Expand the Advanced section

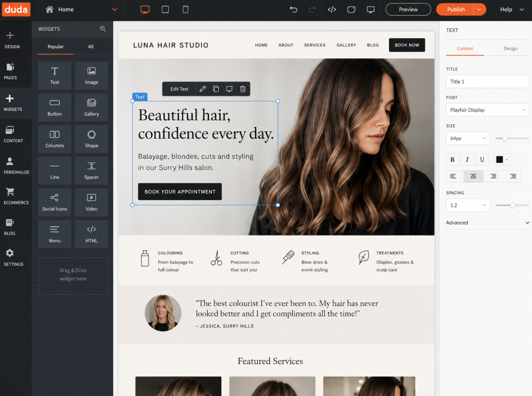click(487, 223)
